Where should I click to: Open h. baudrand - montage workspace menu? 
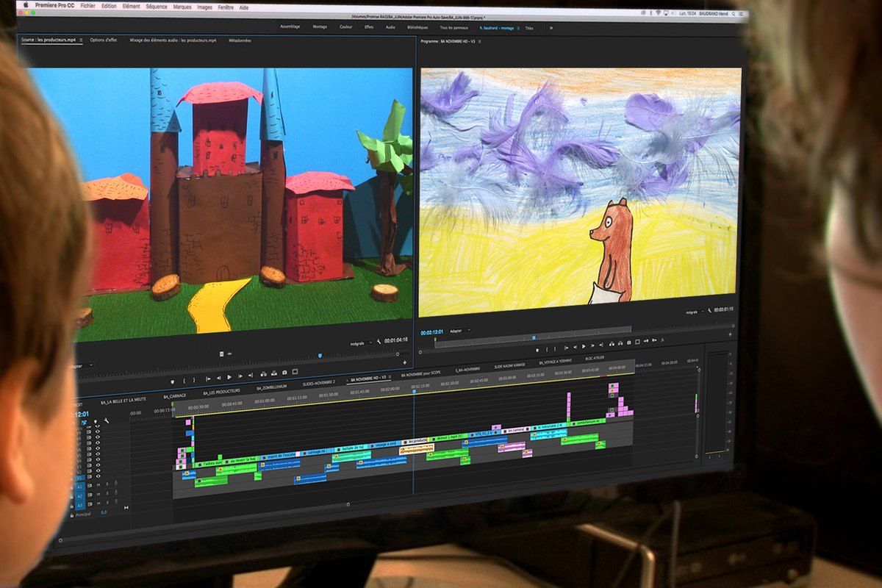518,28
